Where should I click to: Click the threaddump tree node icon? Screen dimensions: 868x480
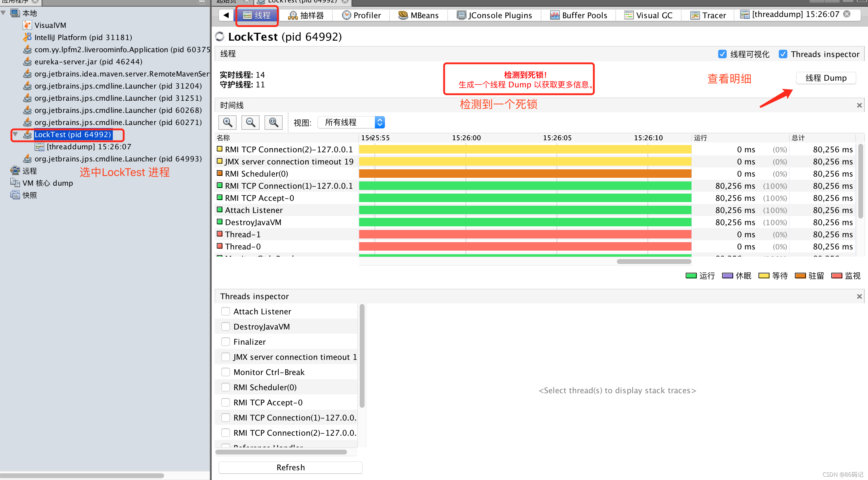(39, 147)
